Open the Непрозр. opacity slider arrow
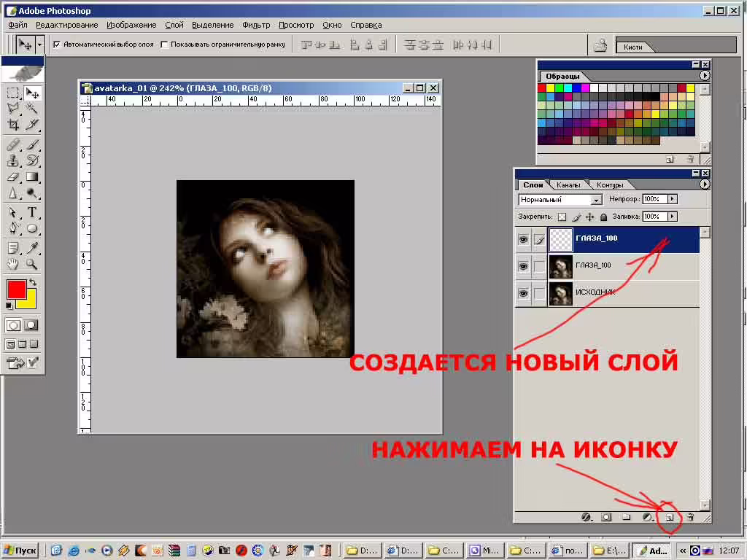Screen dimensions: 747x560 point(672,199)
